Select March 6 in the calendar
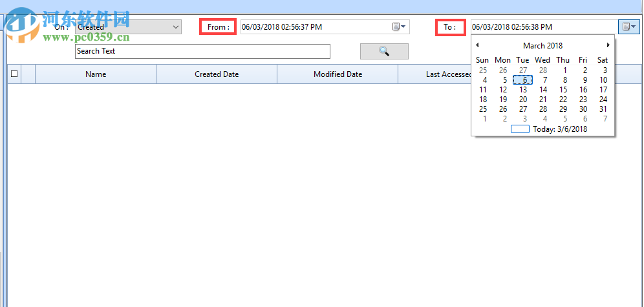The image size is (644, 307). tap(522, 80)
